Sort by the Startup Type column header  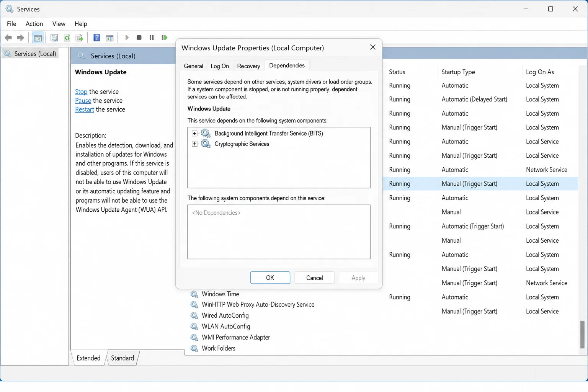pyautogui.click(x=458, y=72)
